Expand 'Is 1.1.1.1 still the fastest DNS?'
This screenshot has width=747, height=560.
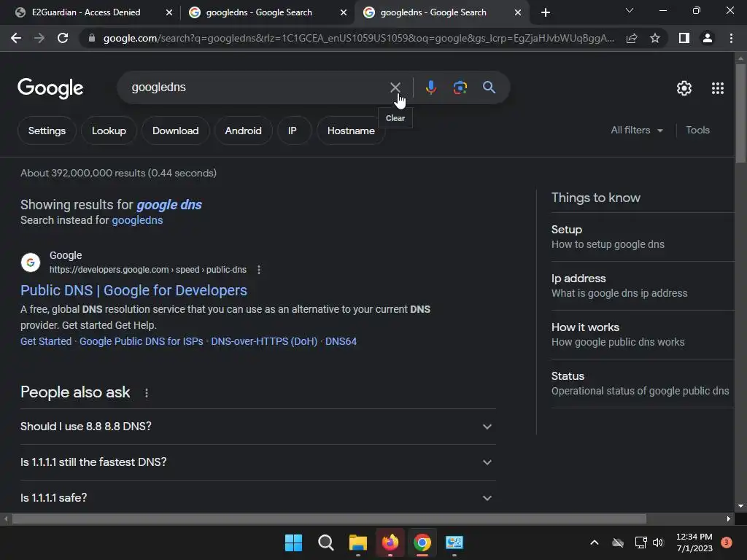[x=258, y=462]
